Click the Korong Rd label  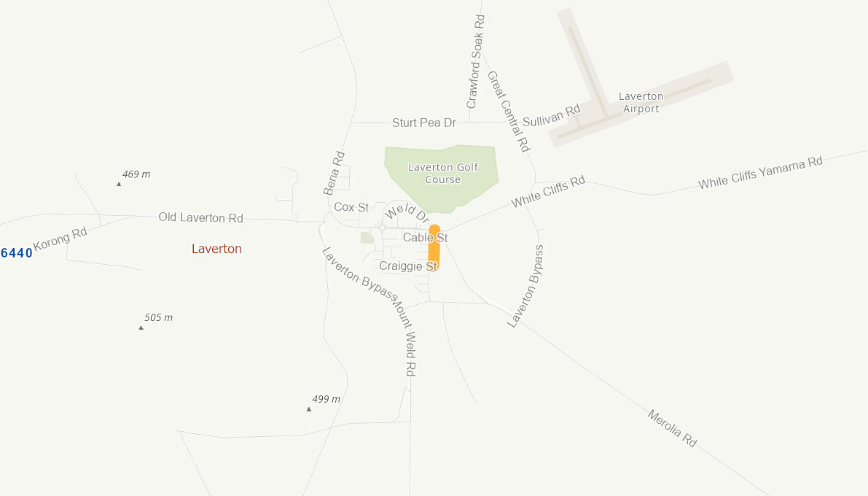[60, 239]
